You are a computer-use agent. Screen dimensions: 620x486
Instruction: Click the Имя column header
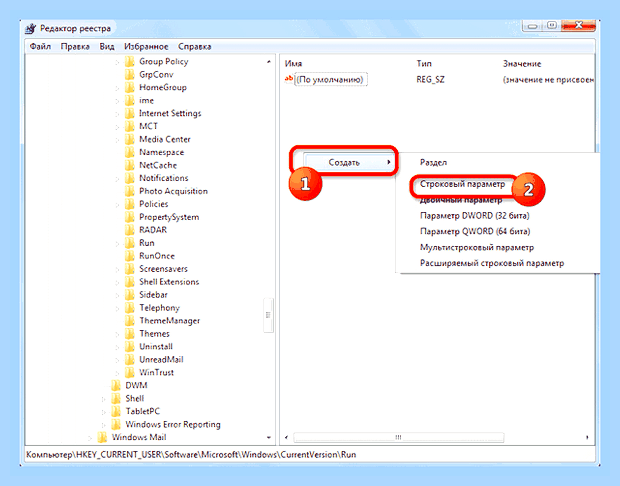pos(293,64)
